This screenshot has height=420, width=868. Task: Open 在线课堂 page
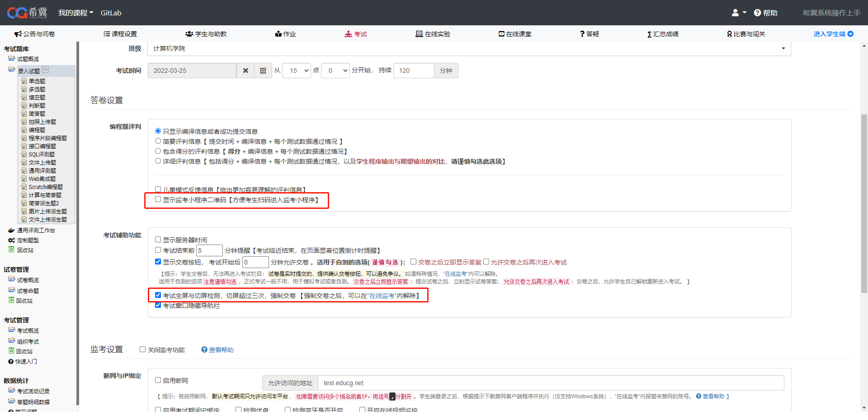pos(515,34)
